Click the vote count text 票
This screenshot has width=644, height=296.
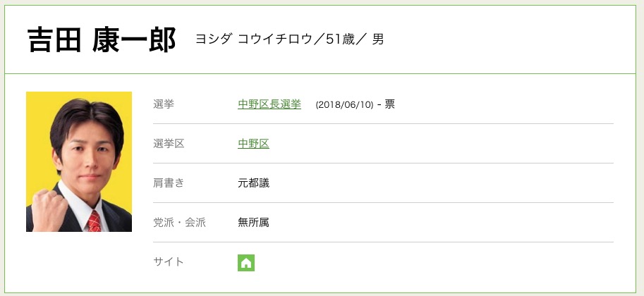(x=389, y=104)
